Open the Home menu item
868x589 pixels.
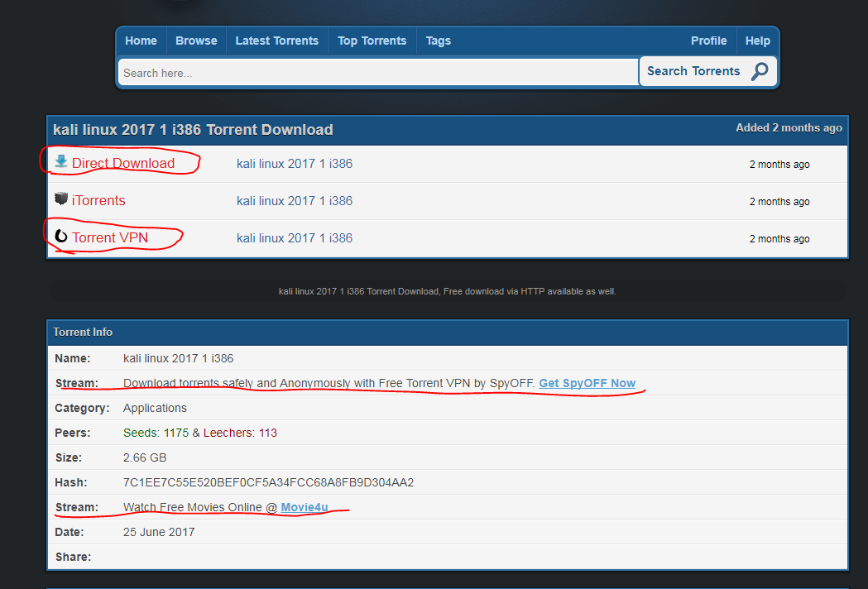(141, 40)
